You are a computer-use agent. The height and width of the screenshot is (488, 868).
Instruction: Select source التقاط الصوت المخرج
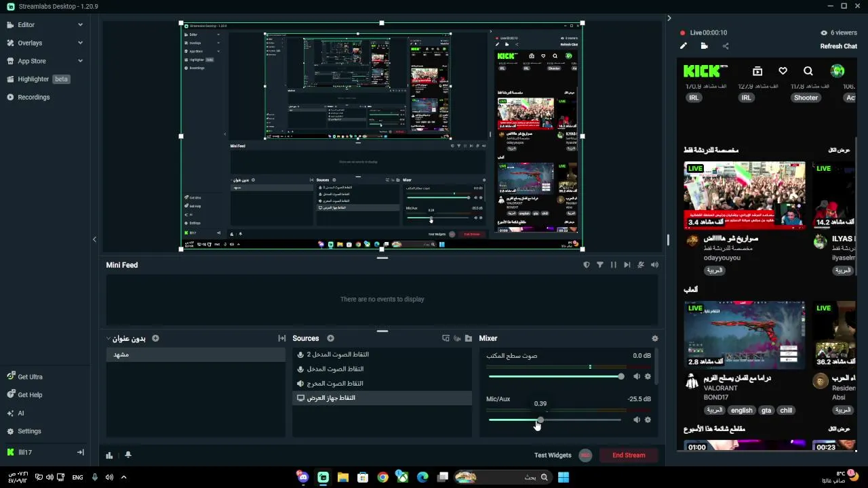click(x=382, y=384)
